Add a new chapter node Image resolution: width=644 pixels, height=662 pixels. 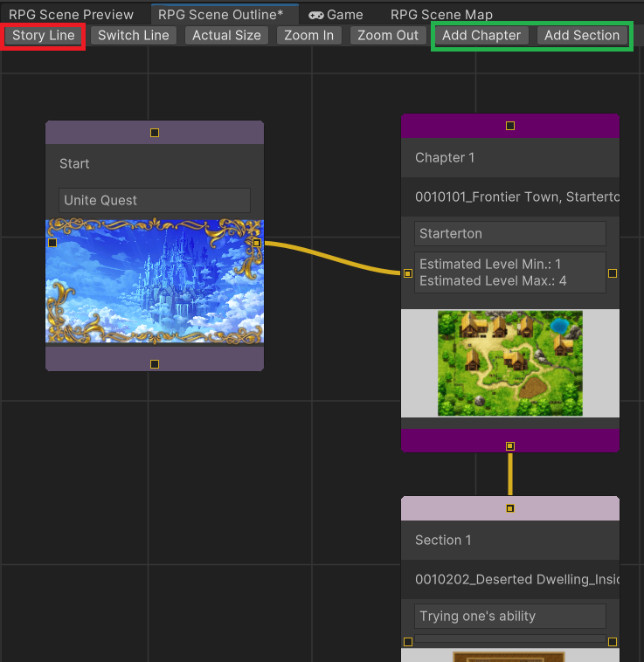[x=481, y=36]
